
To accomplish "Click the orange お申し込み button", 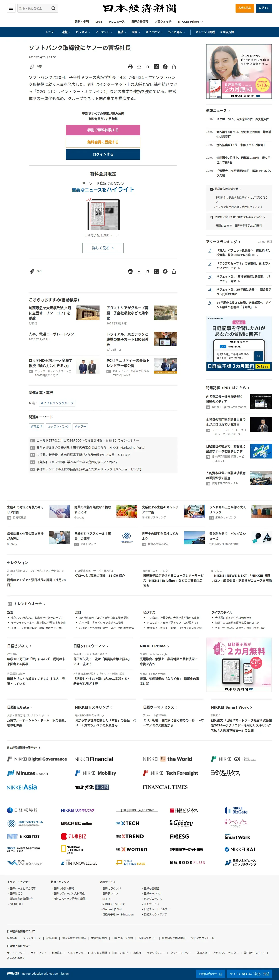I will (245, 8).
